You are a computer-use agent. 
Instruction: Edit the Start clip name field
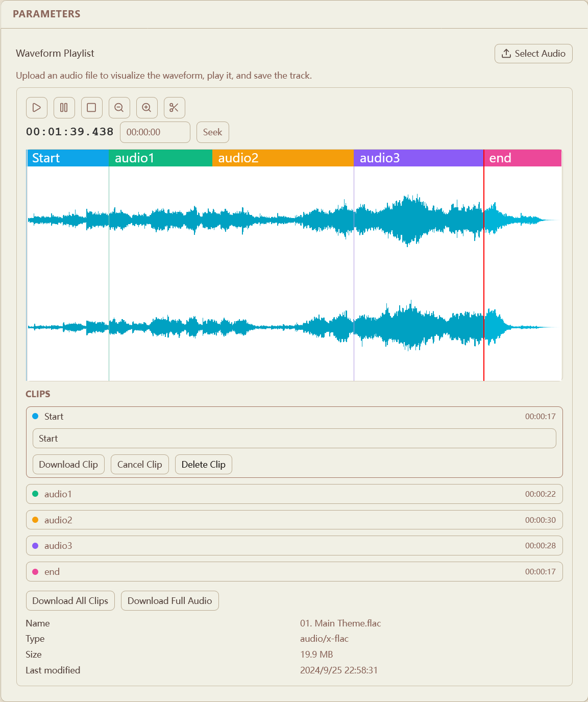[x=294, y=438]
